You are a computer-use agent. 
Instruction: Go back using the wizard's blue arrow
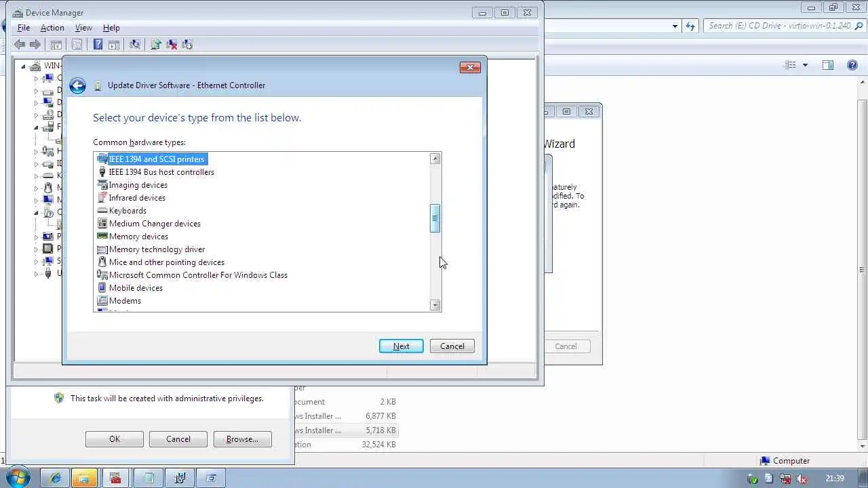pyautogui.click(x=77, y=85)
